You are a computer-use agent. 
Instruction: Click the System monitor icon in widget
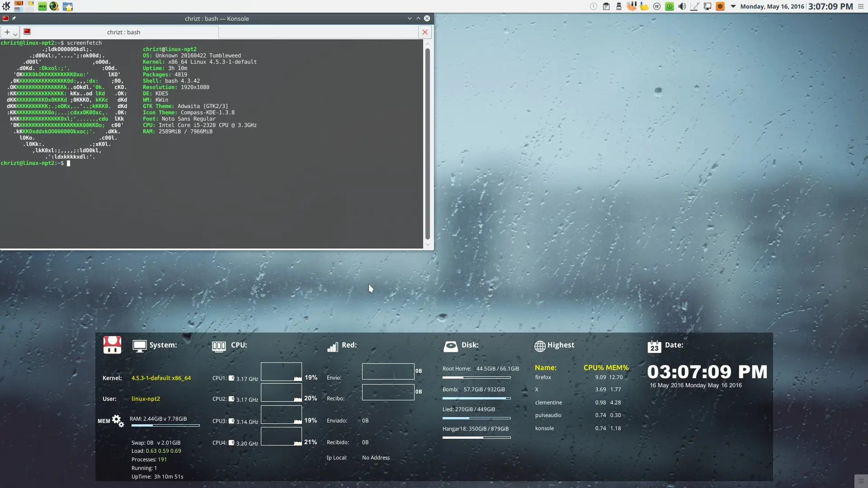[140, 346]
